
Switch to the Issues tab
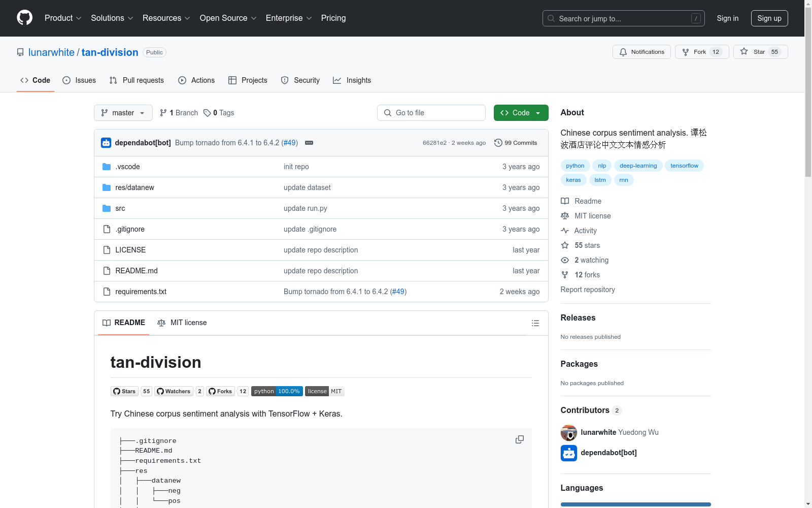coord(79,80)
